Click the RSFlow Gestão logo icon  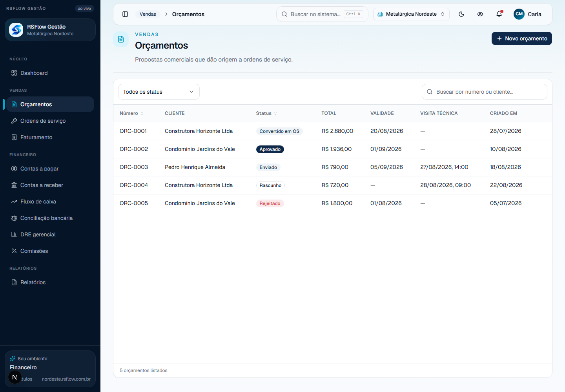point(16,30)
